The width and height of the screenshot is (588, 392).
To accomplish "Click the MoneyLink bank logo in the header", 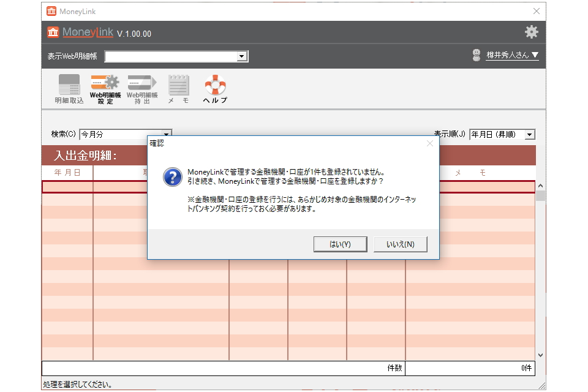I will pos(53,31).
